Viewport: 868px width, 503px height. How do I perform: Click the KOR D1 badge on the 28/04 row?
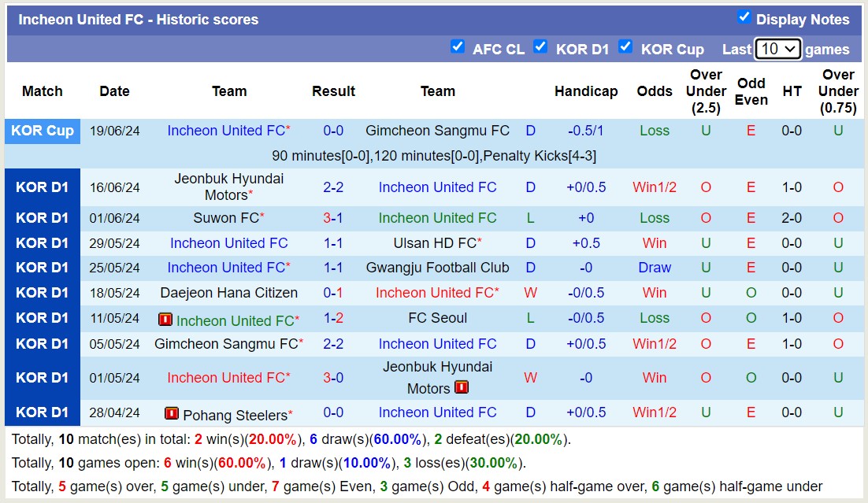[x=43, y=412]
